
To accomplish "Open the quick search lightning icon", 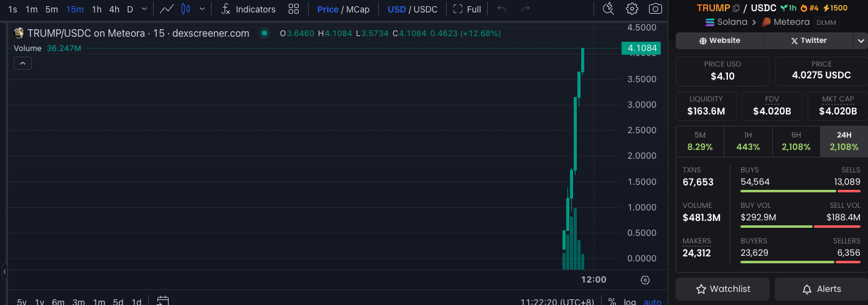I will click(x=609, y=9).
